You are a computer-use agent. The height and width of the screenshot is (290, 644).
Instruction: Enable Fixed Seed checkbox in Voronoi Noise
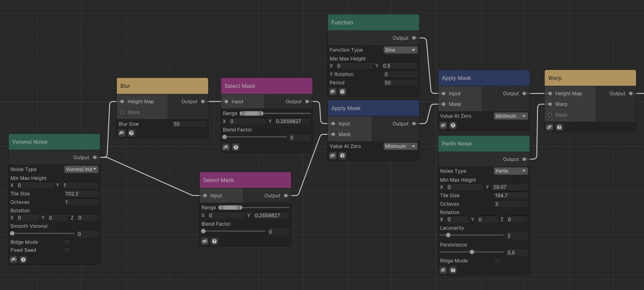click(x=67, y=250)
